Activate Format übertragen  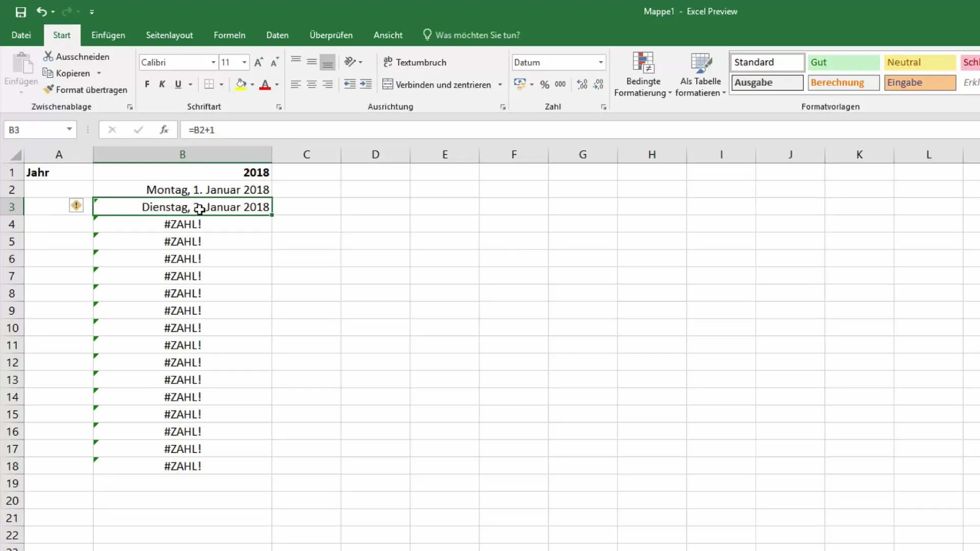click(85, 90)
